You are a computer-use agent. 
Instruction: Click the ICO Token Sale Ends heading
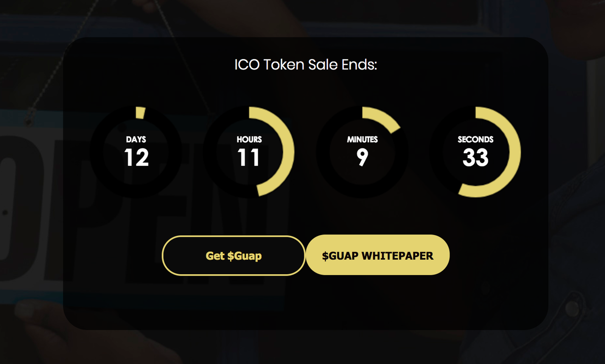coord(306,64)
